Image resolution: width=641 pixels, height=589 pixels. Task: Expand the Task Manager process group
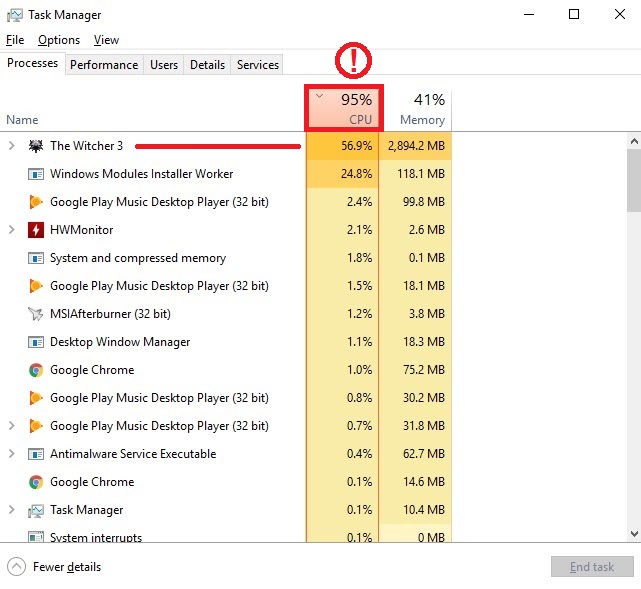pos(12,510)
